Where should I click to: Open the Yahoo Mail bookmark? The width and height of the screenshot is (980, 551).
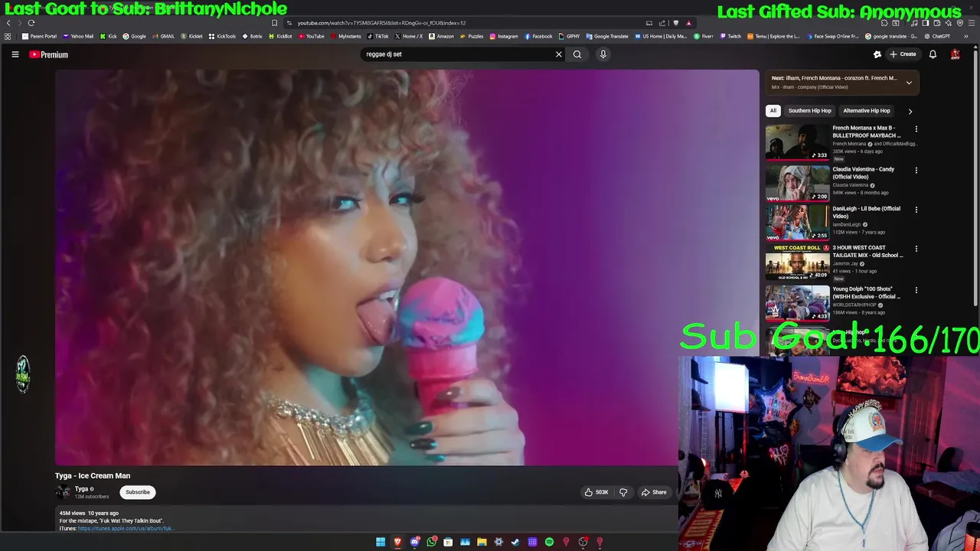(x=78, y=36)
